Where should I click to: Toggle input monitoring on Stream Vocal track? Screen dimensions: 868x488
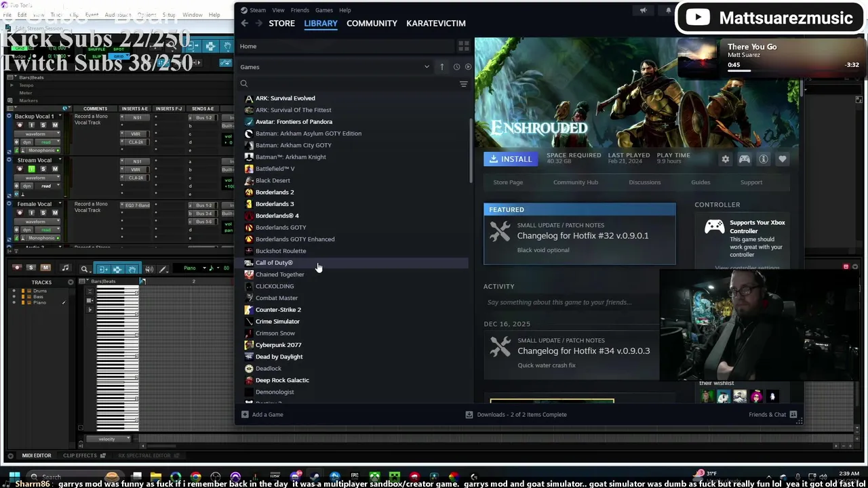31,169
